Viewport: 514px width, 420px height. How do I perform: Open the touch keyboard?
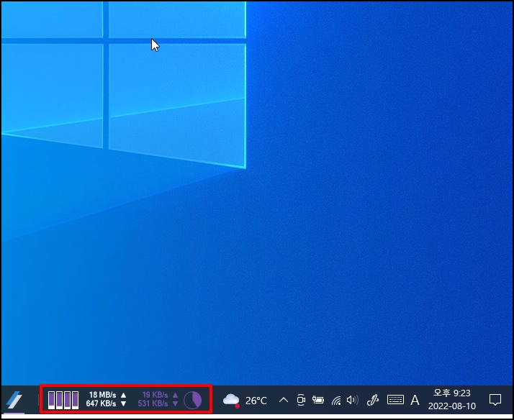pyautogui.click(x=395, y=400)
